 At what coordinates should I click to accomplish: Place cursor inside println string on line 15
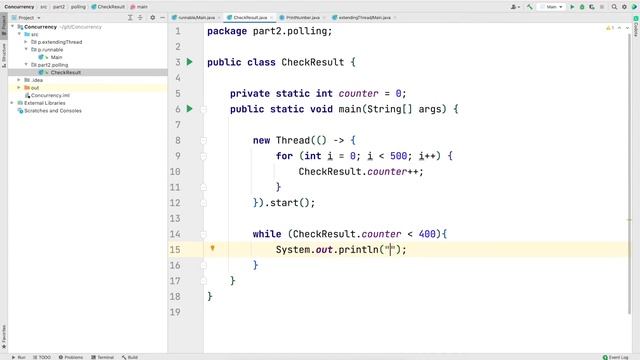(390, 249)
